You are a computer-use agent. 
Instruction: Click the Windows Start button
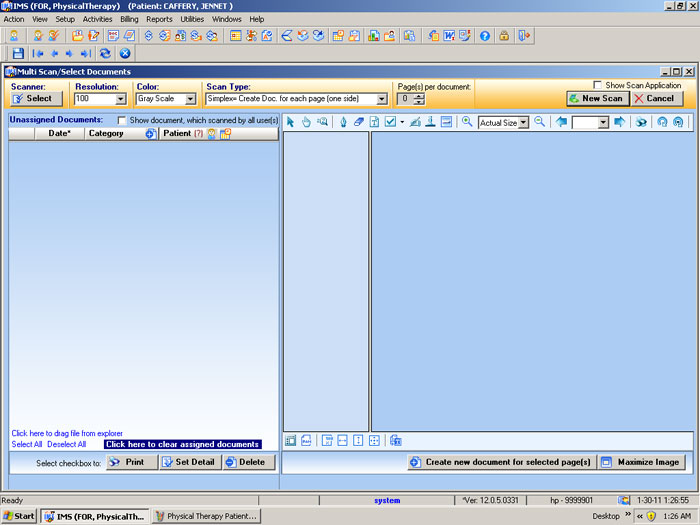click(x=19, y=517)
